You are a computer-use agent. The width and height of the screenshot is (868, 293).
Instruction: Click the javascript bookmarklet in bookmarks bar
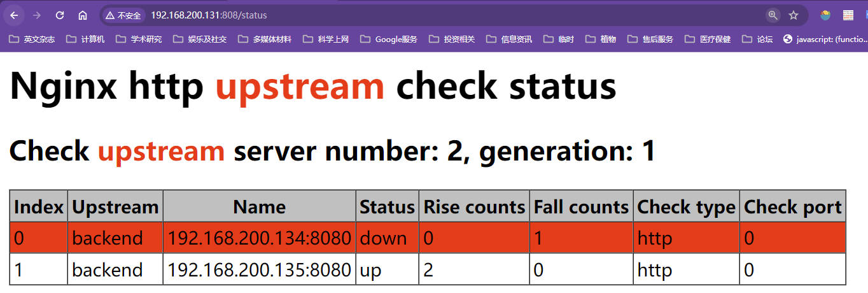click(x=825, y=39)
